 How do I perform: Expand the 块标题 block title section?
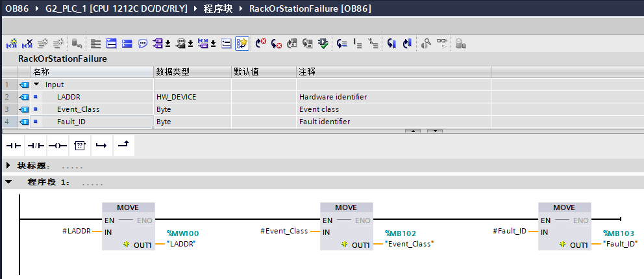(x=8, y=166)
